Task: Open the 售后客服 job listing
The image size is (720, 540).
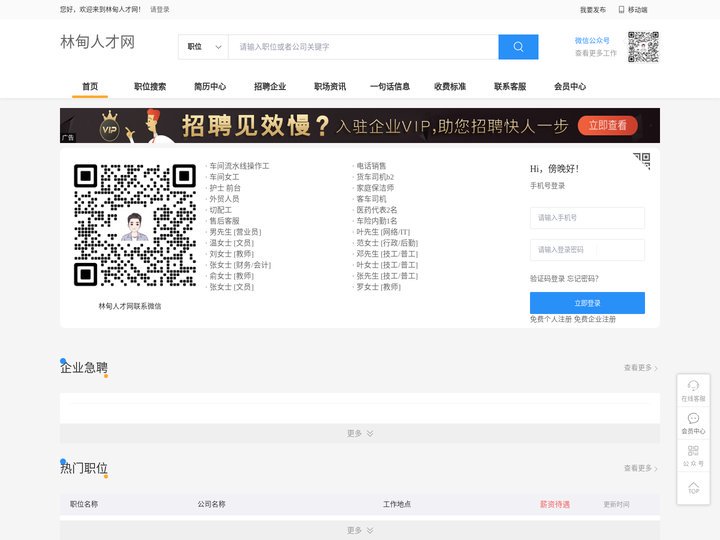Action: [224, 221]
